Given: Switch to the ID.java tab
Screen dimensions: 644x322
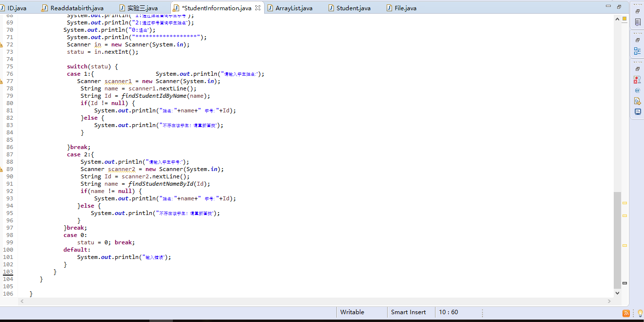Looking at the screenshot, I should point(14,8).
